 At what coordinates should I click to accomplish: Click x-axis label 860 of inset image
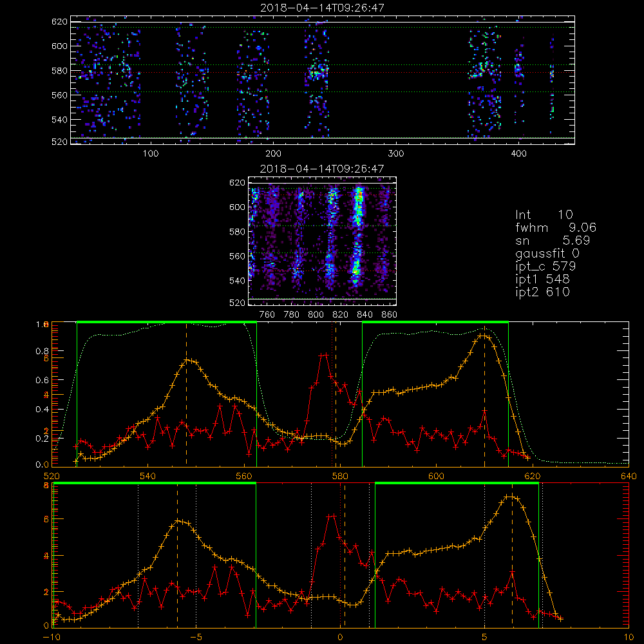point(390,315)
